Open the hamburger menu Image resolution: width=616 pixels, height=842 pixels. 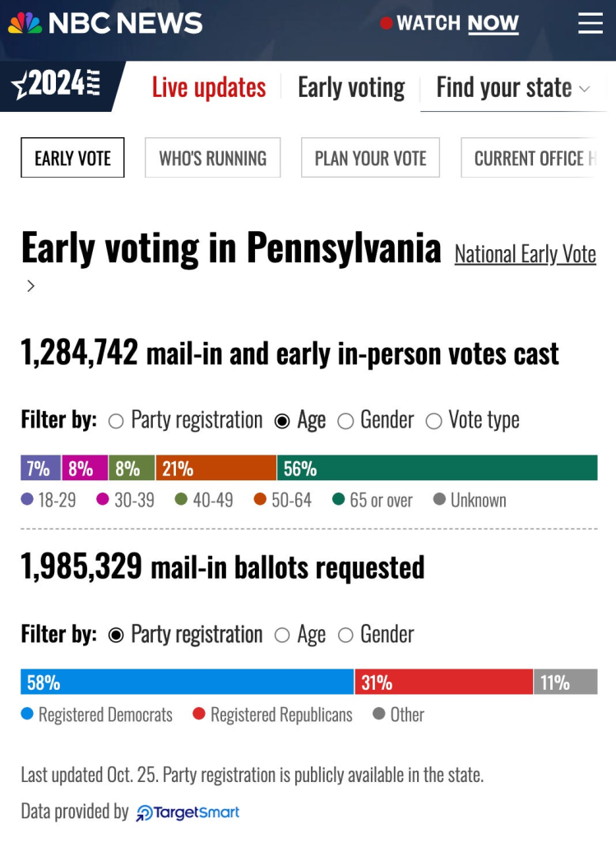591,23
